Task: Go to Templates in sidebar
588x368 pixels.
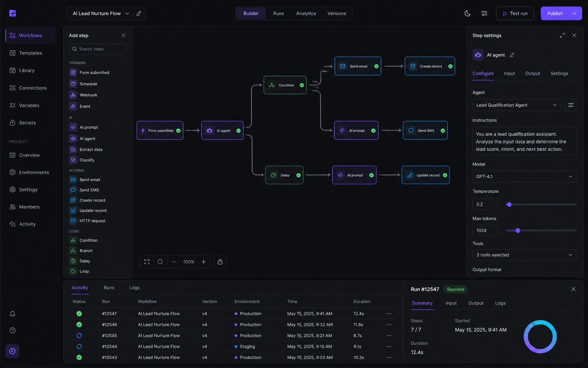Action: [30, 53]
